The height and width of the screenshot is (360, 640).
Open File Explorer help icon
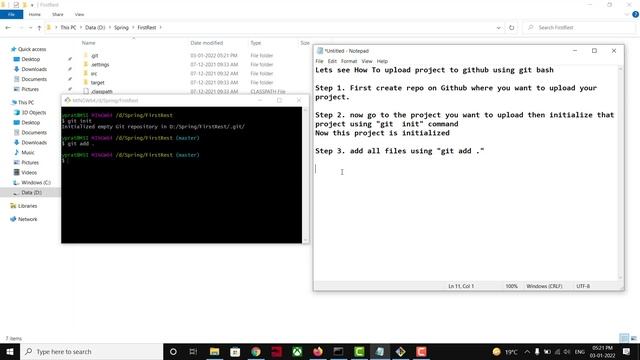click(636, 14)
